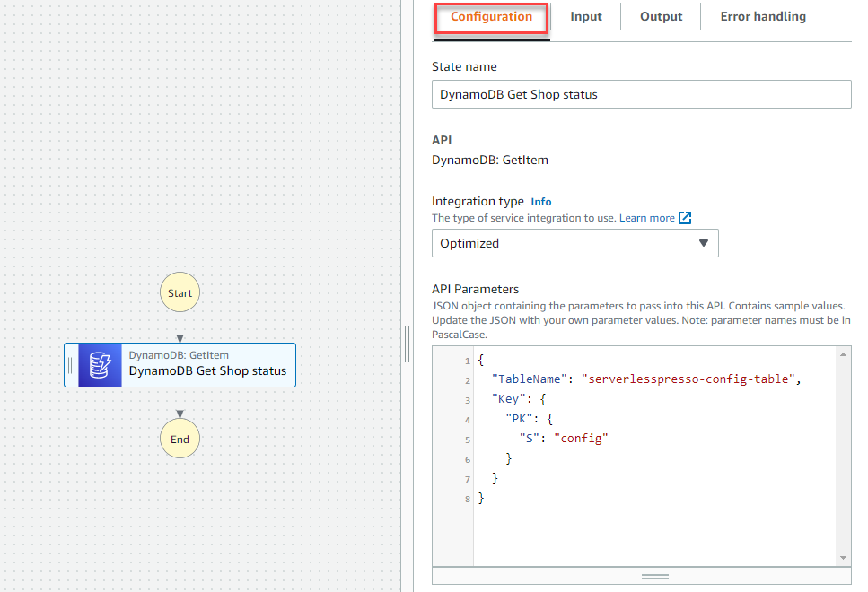The image size is (868, 592).
Task: Click the DynamoDB database icon on workflow node
Action: (100, 365)
